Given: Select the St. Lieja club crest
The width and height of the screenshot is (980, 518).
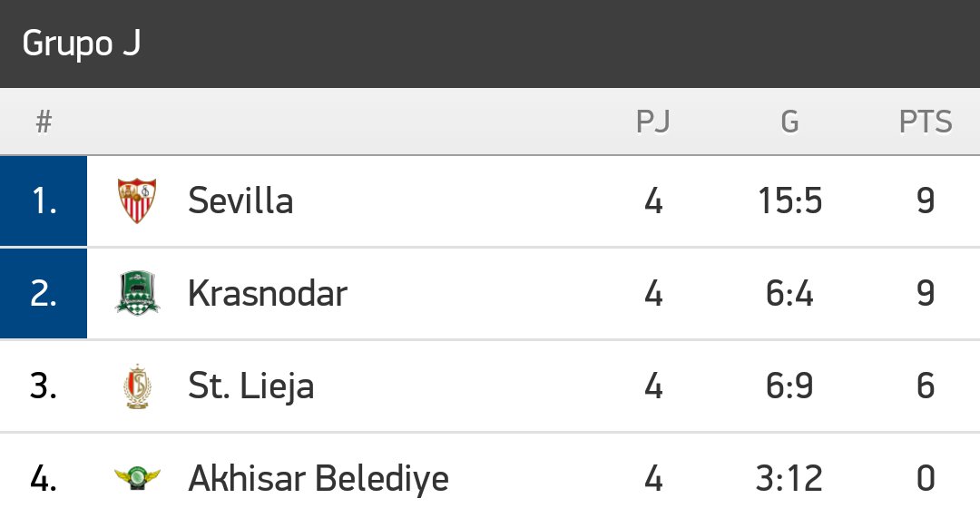Looking at the screenshot, I should [x=137, y=386].
